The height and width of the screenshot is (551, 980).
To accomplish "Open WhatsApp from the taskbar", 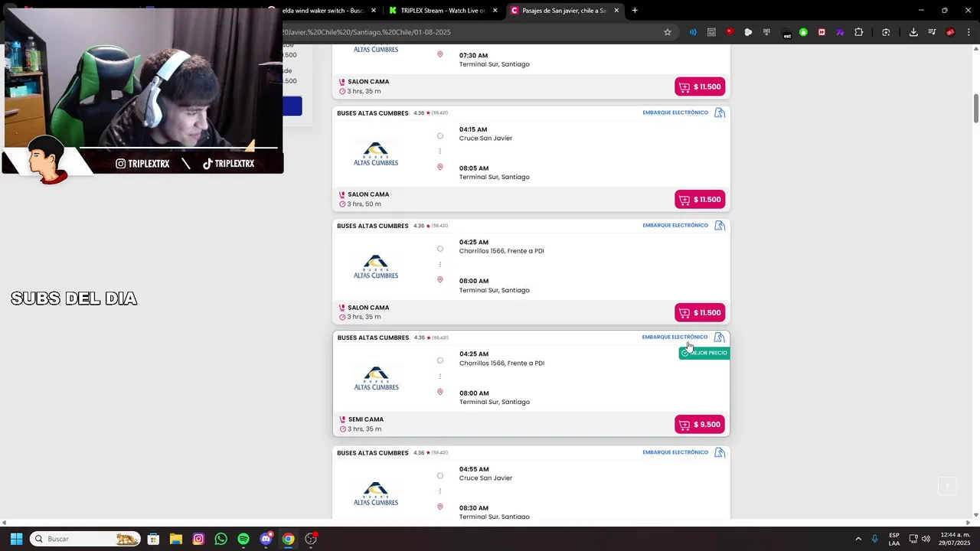I will point(220,539).
